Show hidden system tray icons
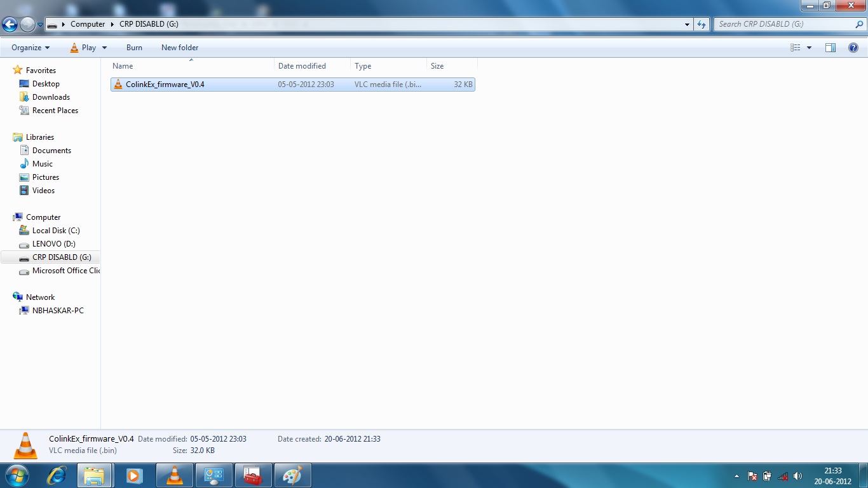 (x=736, y=476)
